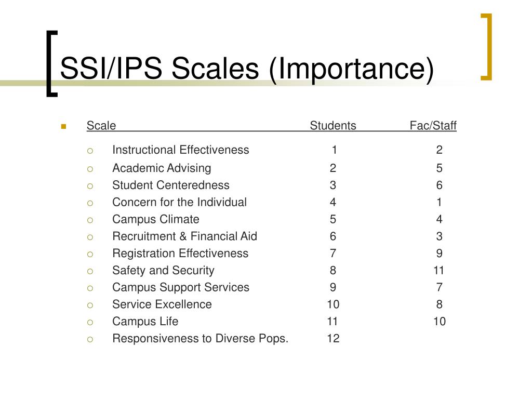This screenshot has width=532, height=399.
Task: Click the black left bracket graphic
Action: click(x=52, y=64)
